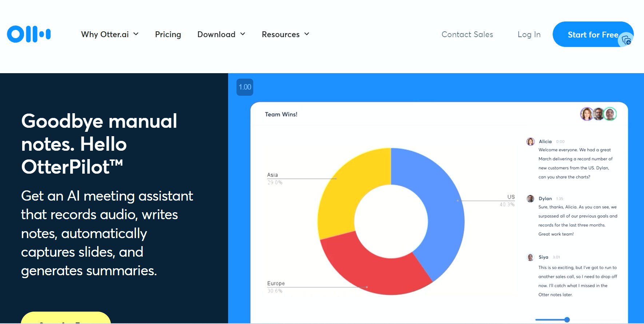Screen dimensions: 644x324
Task: Click Siya's avatar in the transcript
Action: click(x=530, y=257)
